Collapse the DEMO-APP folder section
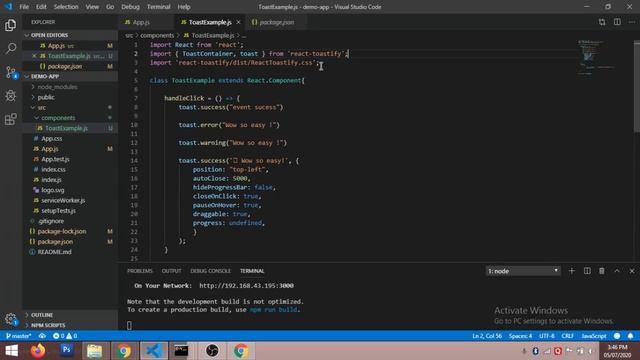The width and height of the screenshot is (640, 360). point(70,76)
